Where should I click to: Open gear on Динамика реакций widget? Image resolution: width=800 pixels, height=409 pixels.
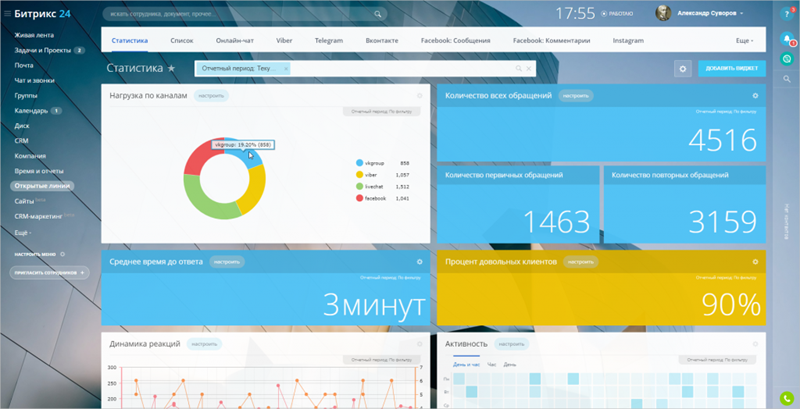click(419, 344)
